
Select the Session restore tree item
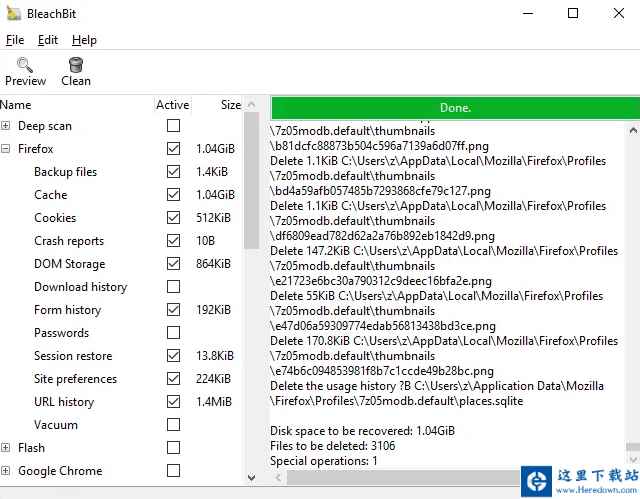point(73,356)
